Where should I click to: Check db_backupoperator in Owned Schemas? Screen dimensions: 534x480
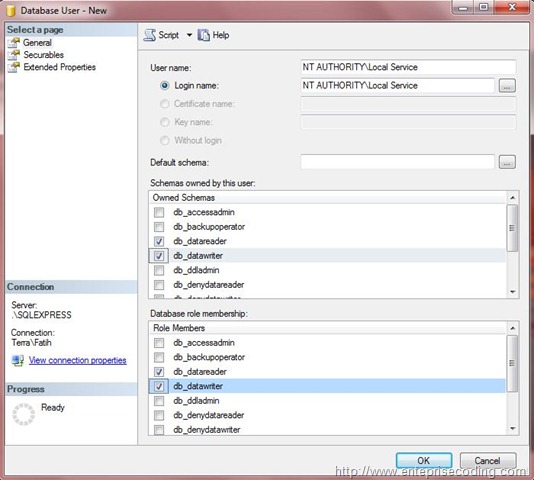click(159, 227)
